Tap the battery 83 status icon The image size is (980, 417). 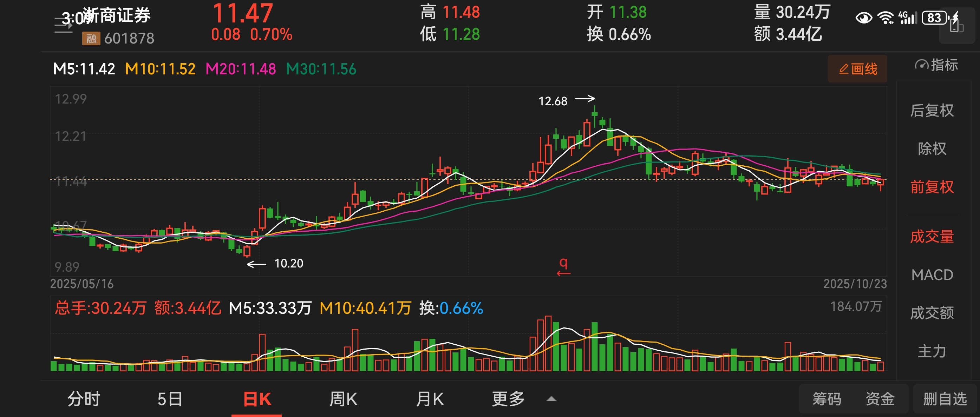[934, 18]
